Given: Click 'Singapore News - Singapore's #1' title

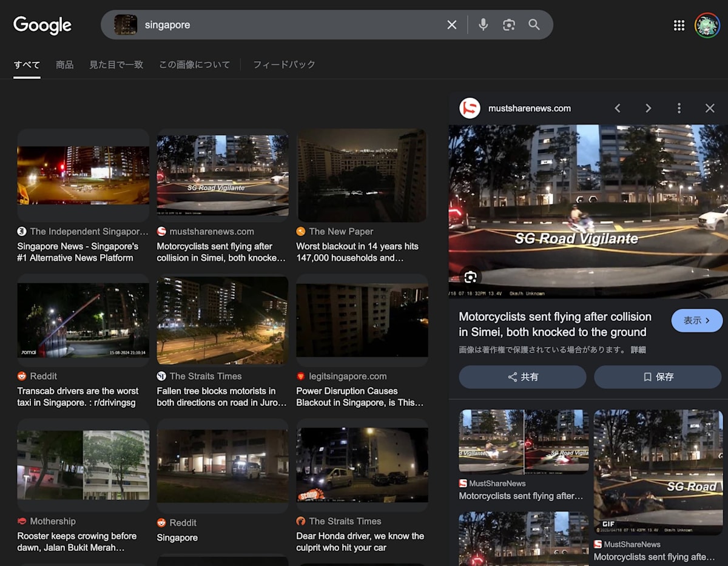Looking at the screenshot, I should tap(78, 252).
